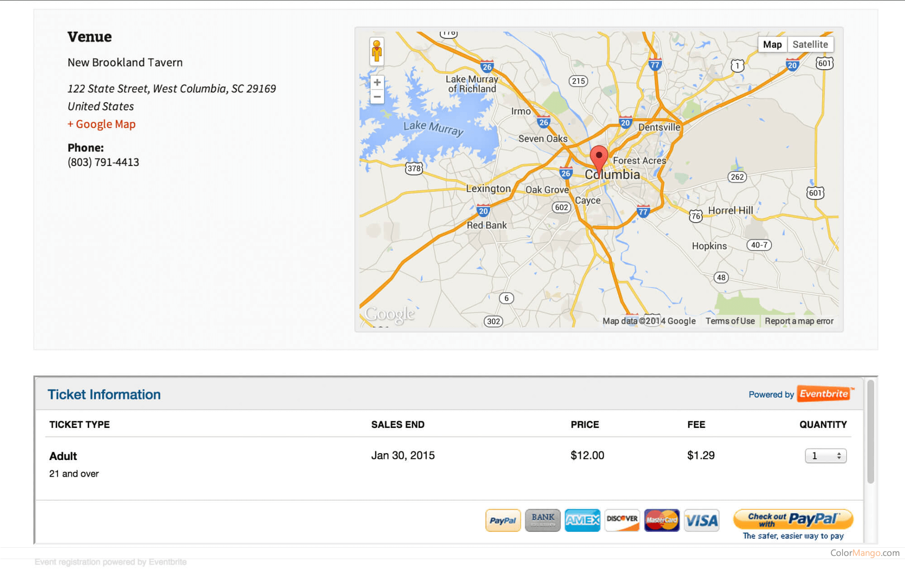Image resolution: width=905 pixels, height=588 pixels.
Task: Zoom in on the map
Action: 377,82
